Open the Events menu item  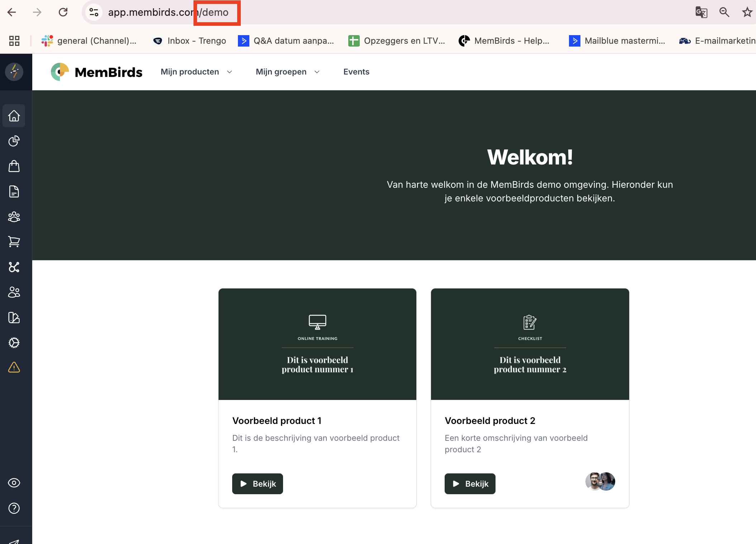click(356, 72)
